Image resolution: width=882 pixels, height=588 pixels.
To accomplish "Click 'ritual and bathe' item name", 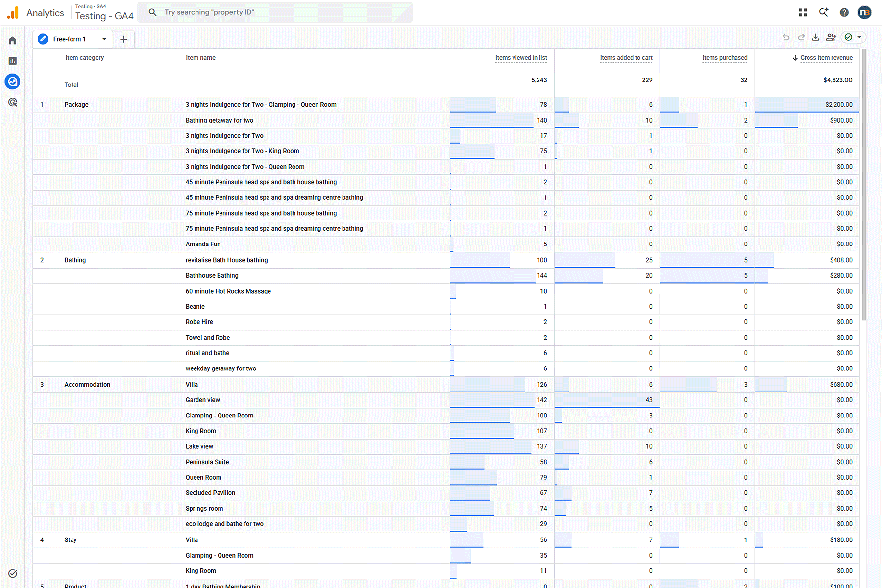I will [207, 353].
